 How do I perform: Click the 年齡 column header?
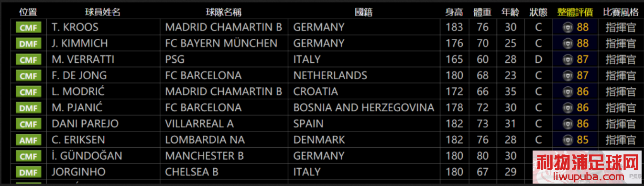511,12
